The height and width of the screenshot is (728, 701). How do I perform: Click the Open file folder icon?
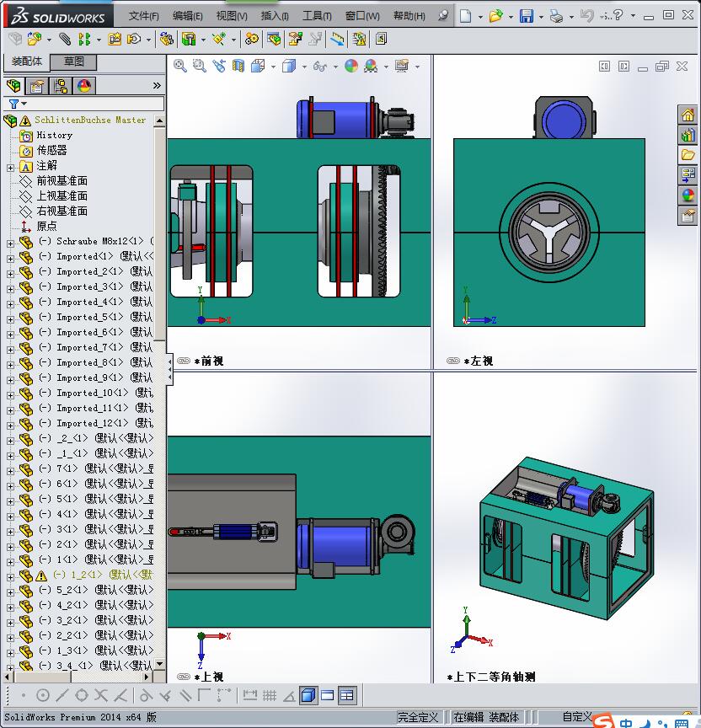pyautogui.click(x=495, y=16)
